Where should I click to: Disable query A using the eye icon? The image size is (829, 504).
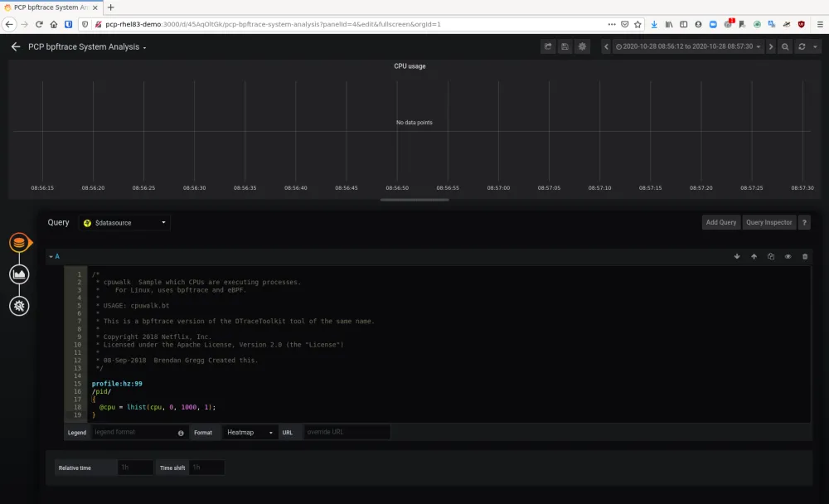click(x=787, y=257)
